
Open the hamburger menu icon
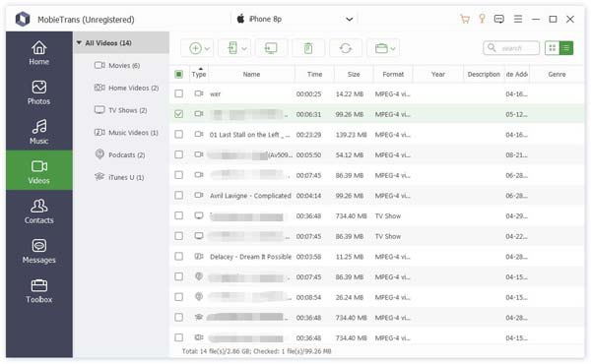click(x=518, y=19)
